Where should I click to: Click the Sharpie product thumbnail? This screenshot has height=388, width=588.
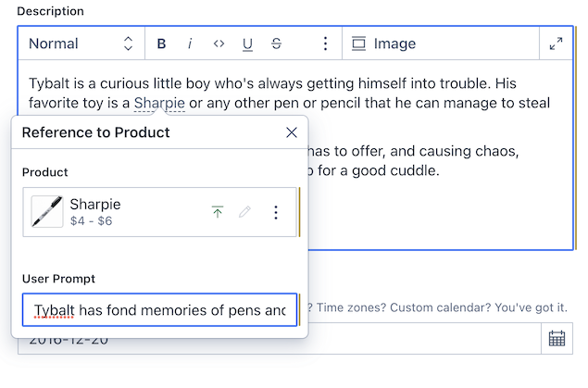(47, 212)
